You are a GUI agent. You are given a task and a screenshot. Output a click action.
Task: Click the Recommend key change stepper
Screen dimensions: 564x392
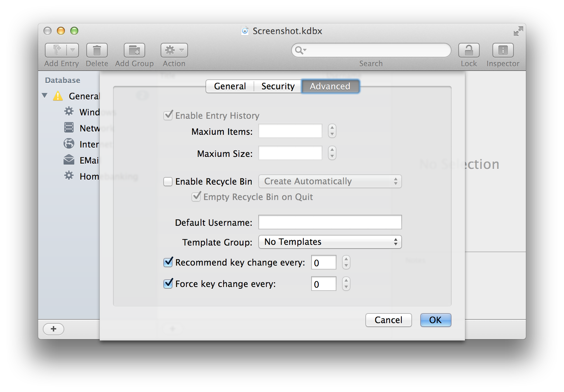pos(346,262)
